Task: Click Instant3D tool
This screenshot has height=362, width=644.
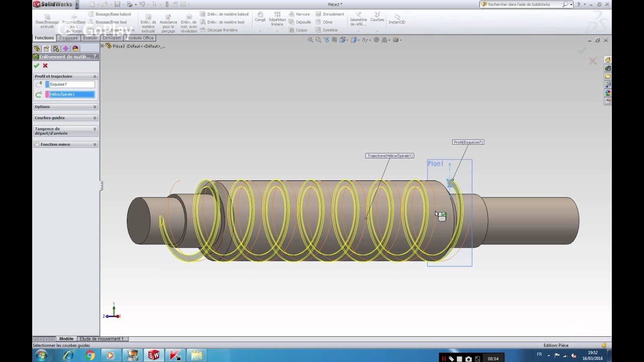Action: tap(397, 18)
